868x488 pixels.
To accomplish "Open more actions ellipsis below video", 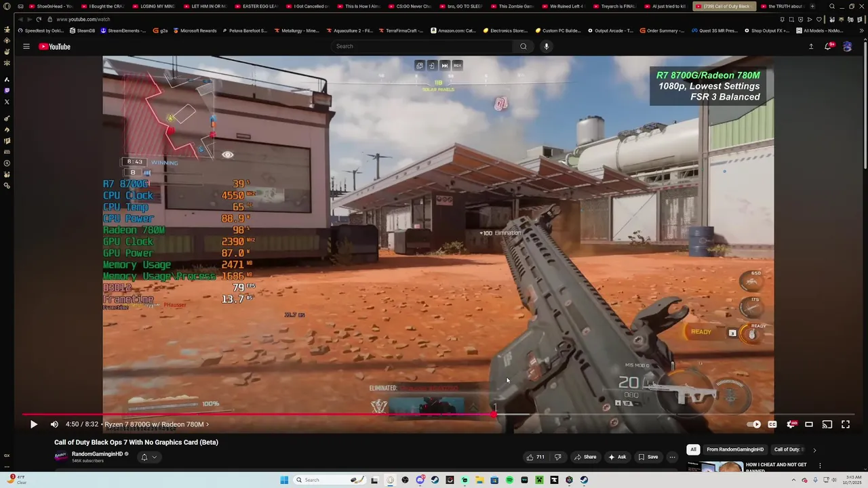I will coord(672,457).
